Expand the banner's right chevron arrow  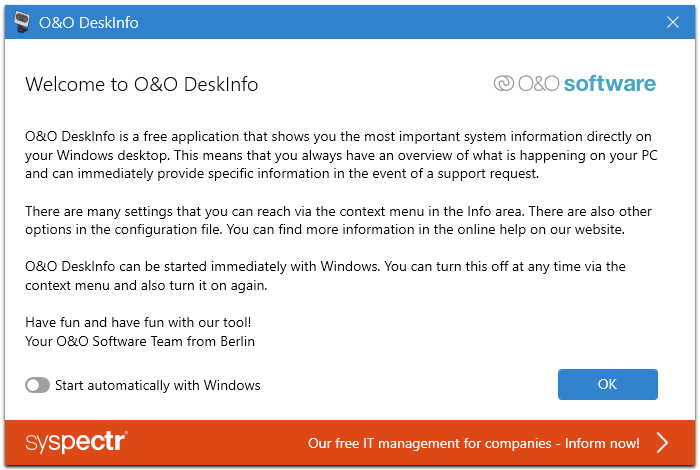662,443
